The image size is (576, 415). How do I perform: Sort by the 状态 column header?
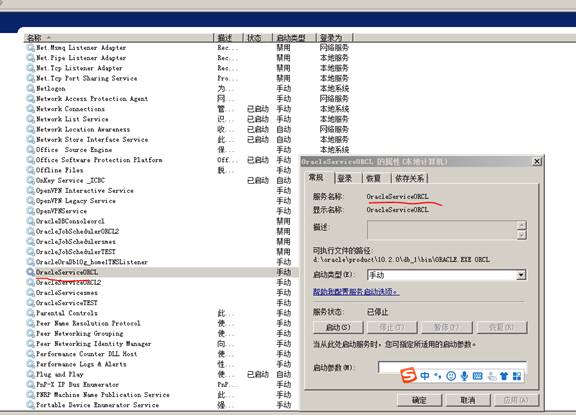click(258, 38)
